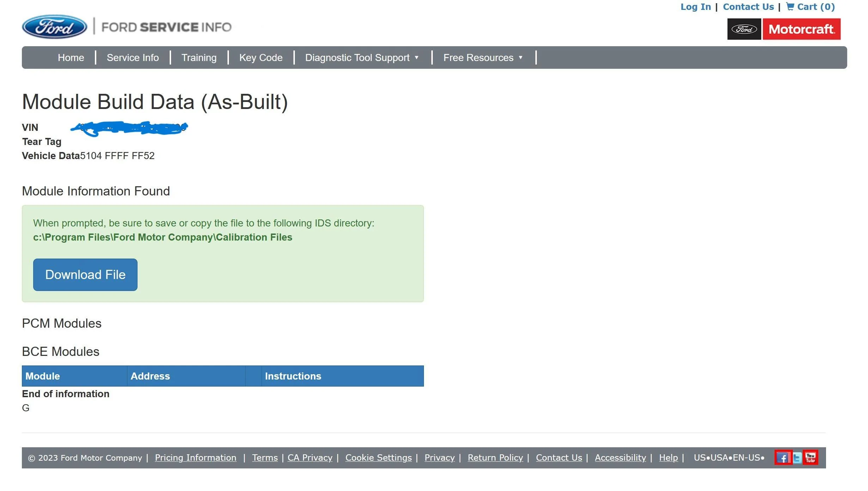
Task: Open Pricing Information footer link
Action: (x=195, y=458)
